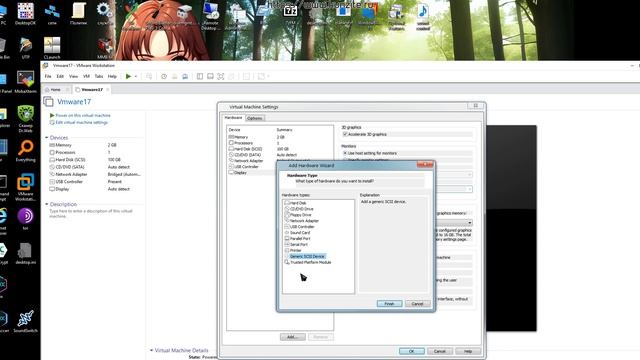Open Everything search desktop icon
This screenshot has width=640, height=360.
tap(25, 151)
